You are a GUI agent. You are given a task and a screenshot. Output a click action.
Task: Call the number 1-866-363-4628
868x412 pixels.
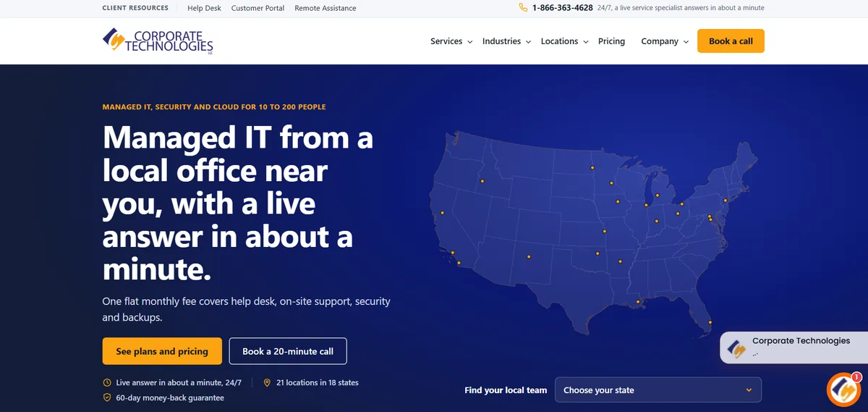(x=562, y=8)
